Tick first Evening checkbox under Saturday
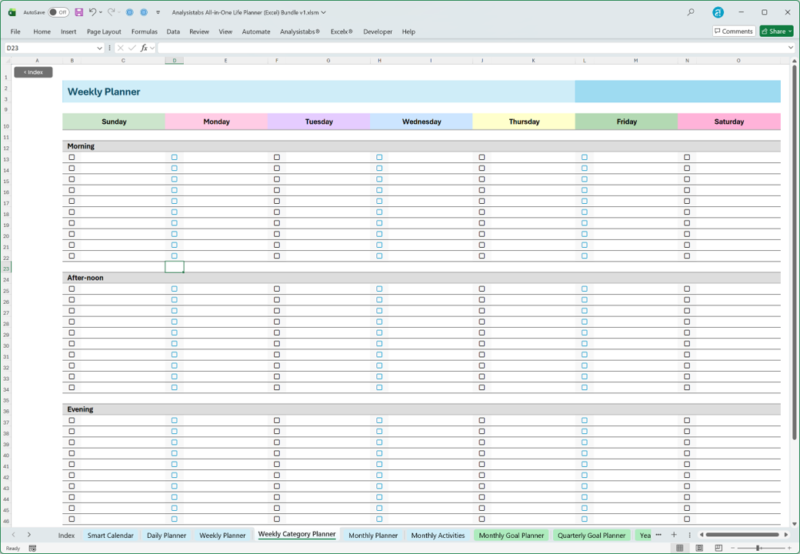The height and width of the screenshot is (554, 800). click(687, 420)
